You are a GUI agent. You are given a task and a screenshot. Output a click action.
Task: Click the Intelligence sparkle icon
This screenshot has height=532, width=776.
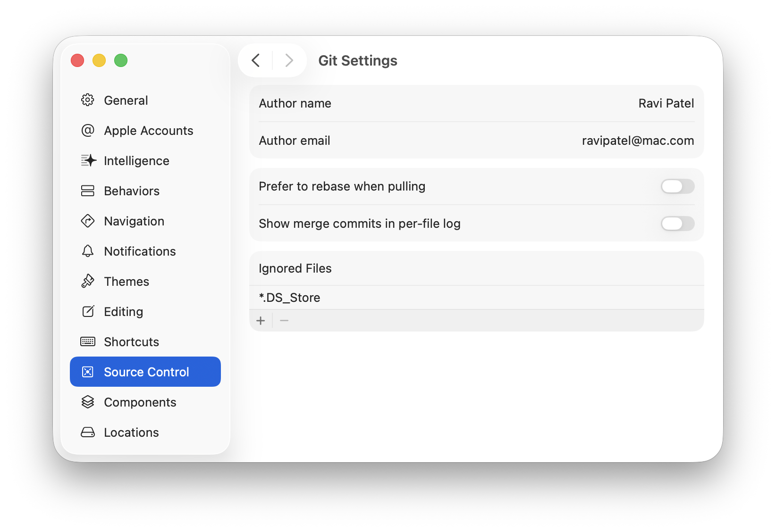point(88,160)
